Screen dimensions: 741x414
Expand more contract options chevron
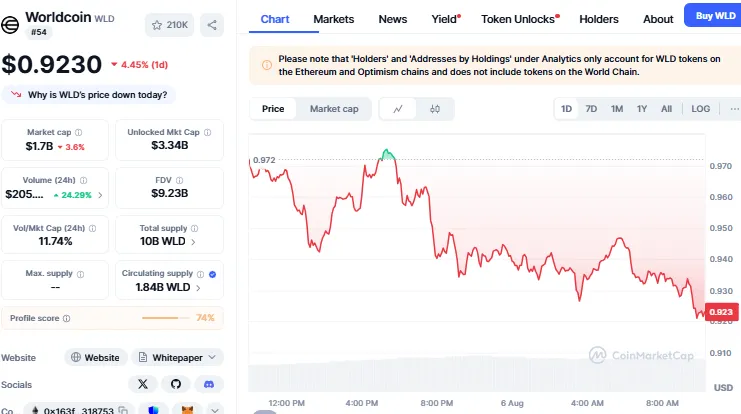(x=214, y=409)
